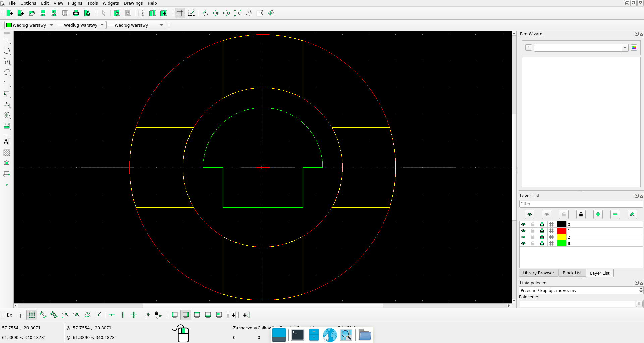
Task: Click the Zoom panning icon
Action: [271, 13]
